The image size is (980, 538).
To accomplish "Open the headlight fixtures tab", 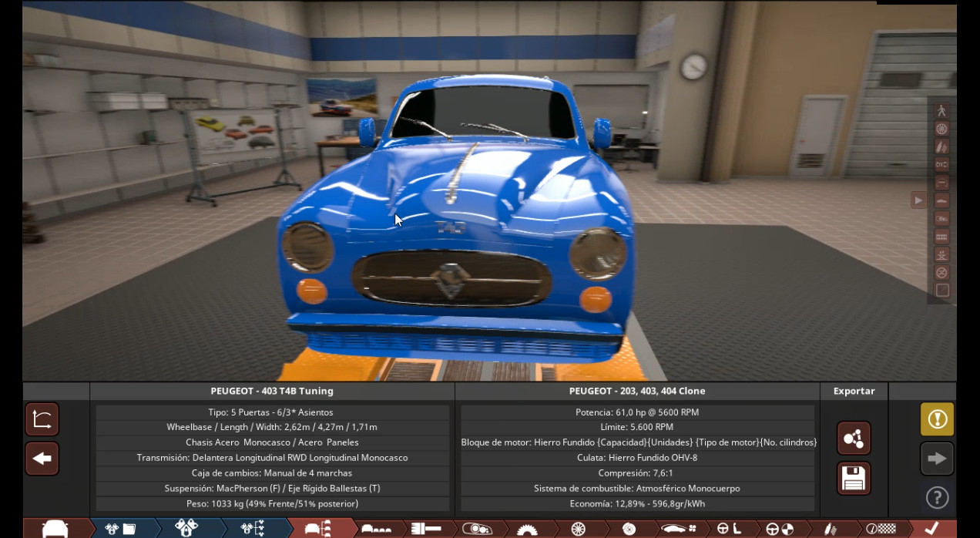I will coord(476,529).
